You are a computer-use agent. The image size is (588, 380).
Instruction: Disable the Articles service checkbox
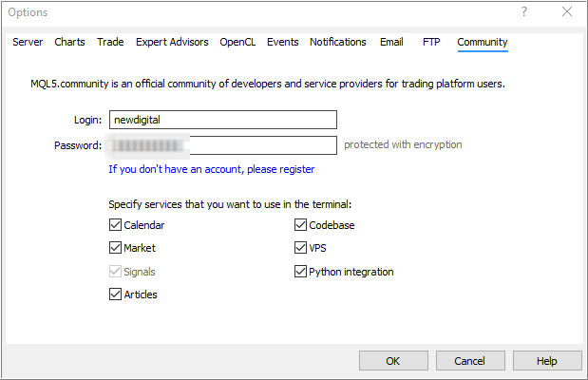115,294
